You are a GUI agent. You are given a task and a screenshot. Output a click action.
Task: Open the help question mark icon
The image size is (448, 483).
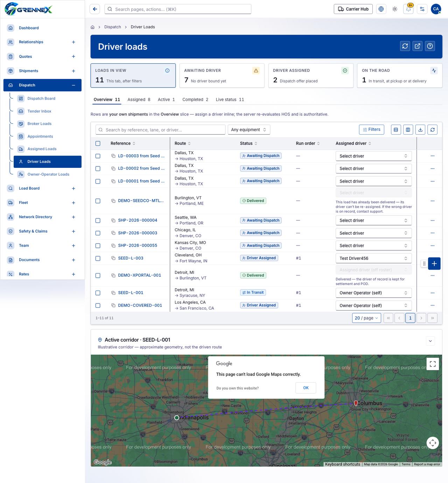(430, 46)
